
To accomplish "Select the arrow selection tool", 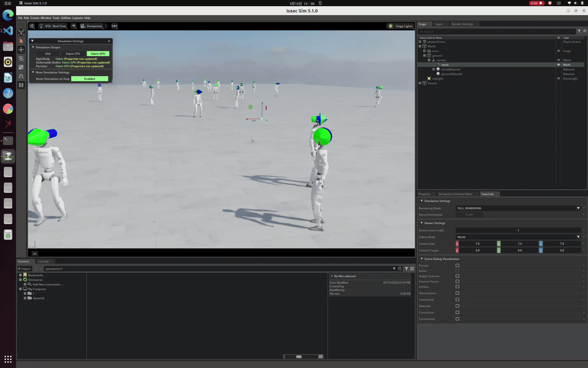I will coord(21,41).
